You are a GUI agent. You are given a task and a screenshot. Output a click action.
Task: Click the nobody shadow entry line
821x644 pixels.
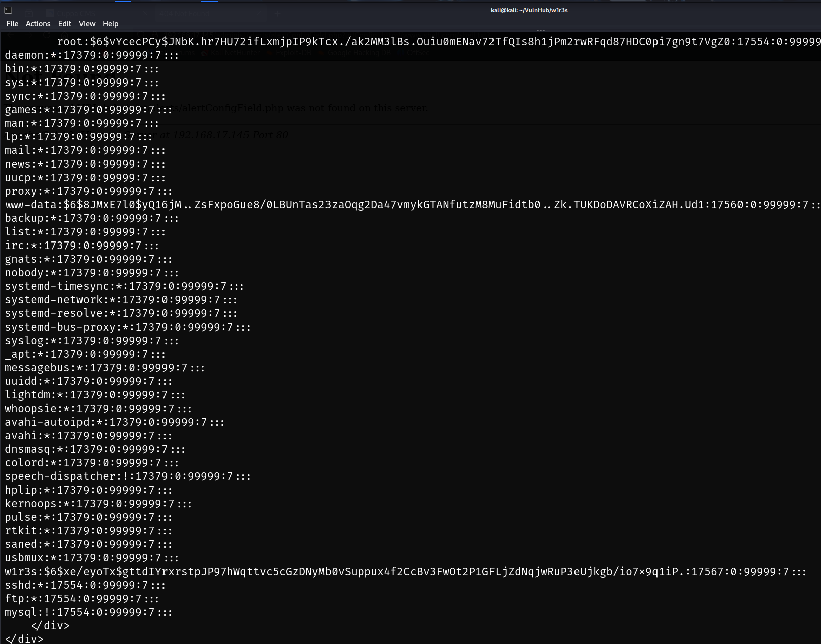point(92,273)
